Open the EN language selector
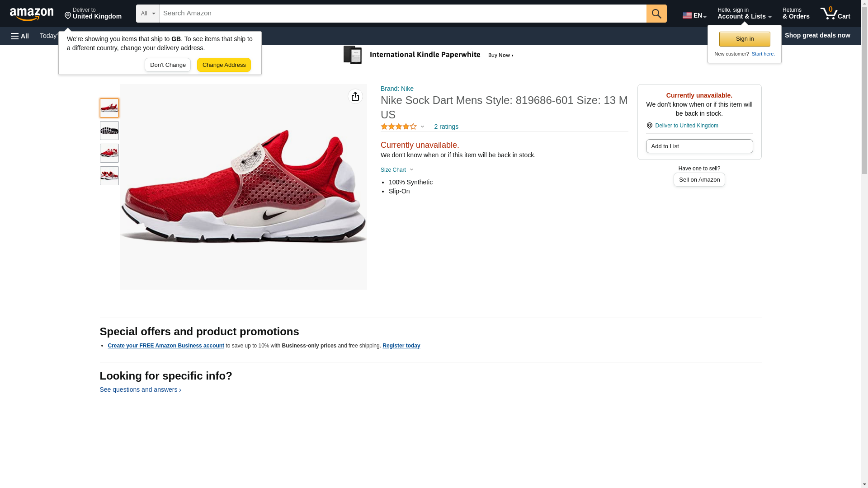Viewport: 868px width, 488px height. click(694, 15)
